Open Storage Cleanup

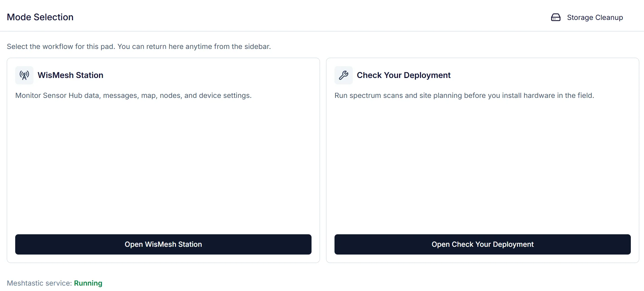pos(587,17)
